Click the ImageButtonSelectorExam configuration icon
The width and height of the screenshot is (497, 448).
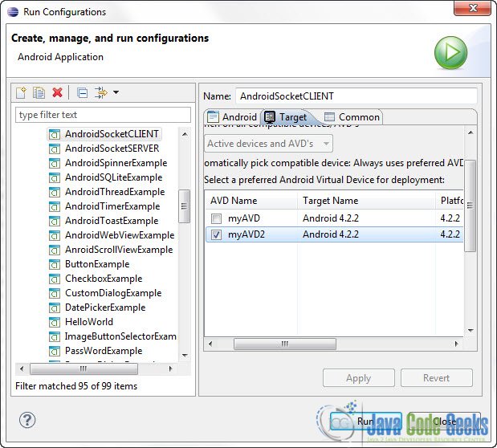(55, 336)
